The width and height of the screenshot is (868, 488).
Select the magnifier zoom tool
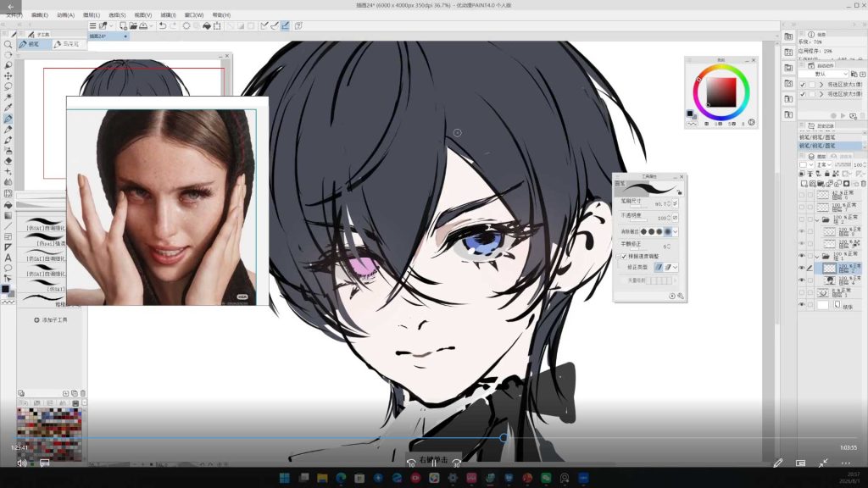[8, 44]
